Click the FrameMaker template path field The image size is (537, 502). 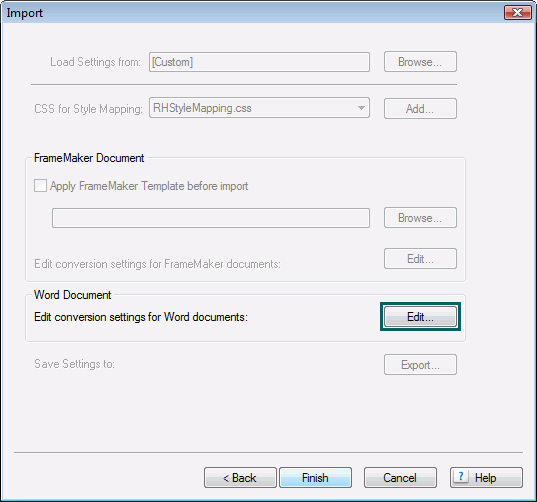point(211,218)
